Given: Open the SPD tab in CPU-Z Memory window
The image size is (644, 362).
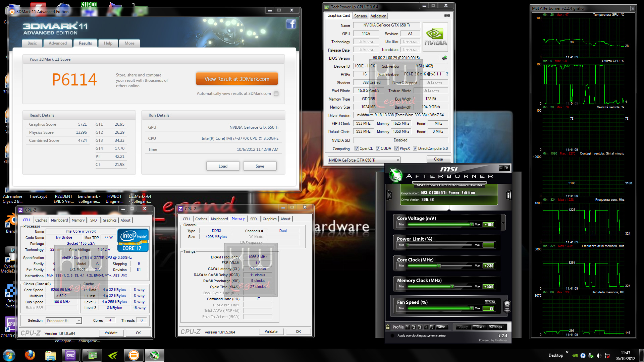Looking at the screenshot, I should (253, 219).
